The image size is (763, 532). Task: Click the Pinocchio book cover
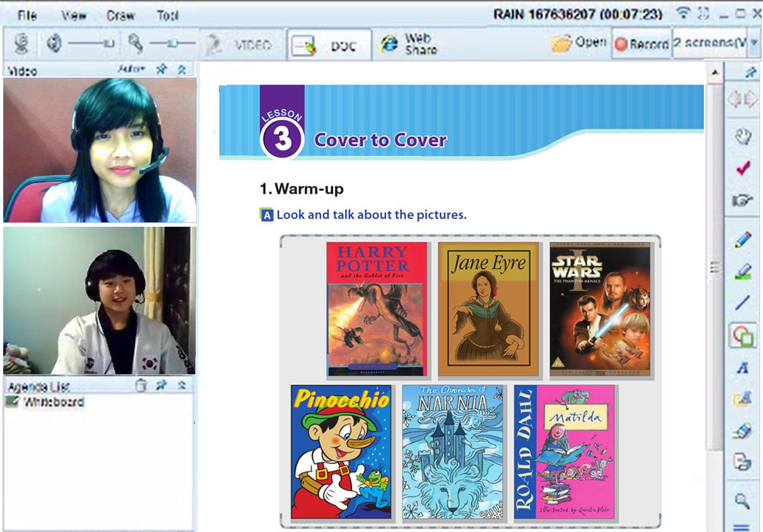pyautogui.click(x=341, y=452)
